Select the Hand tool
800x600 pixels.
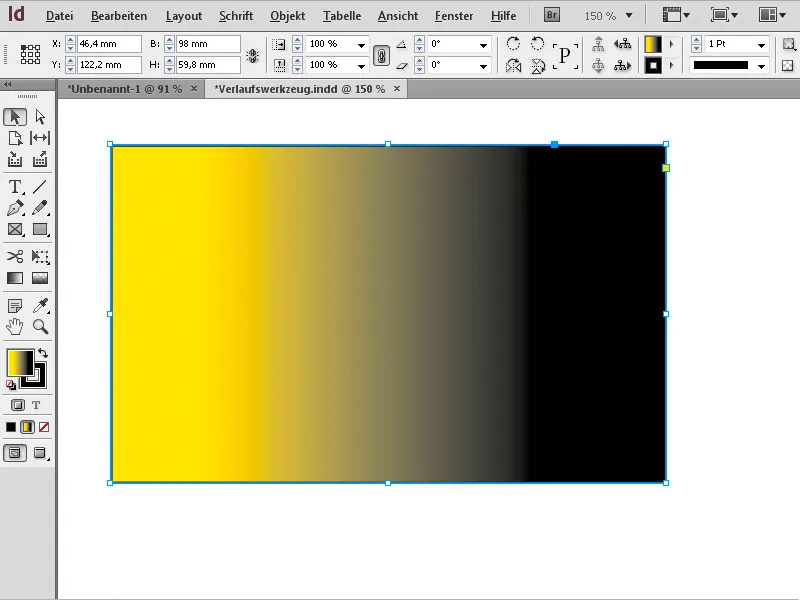coord(15,327)
